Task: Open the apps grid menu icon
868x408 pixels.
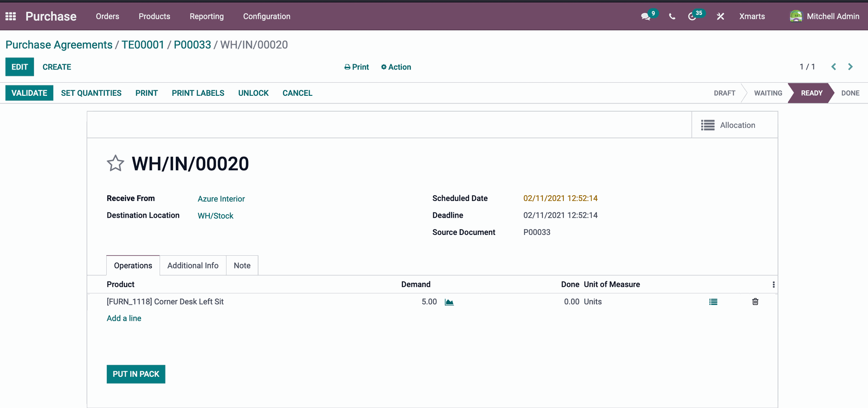Action: [10, 16]
